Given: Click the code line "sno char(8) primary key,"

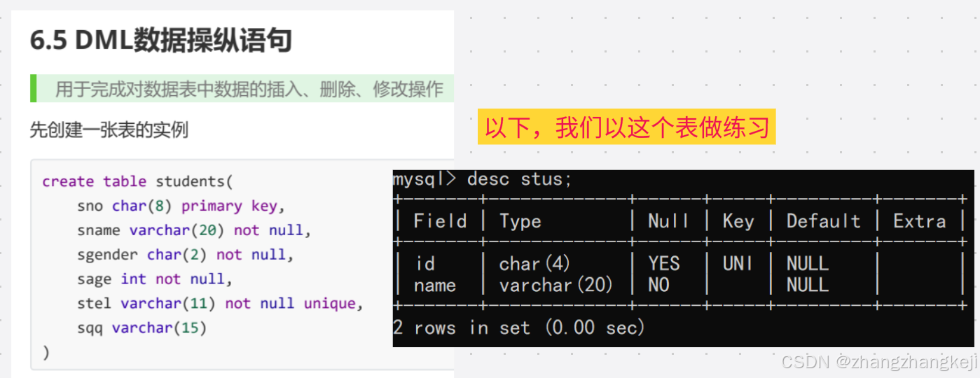Looking at the screenshot, I should point(182,206).
